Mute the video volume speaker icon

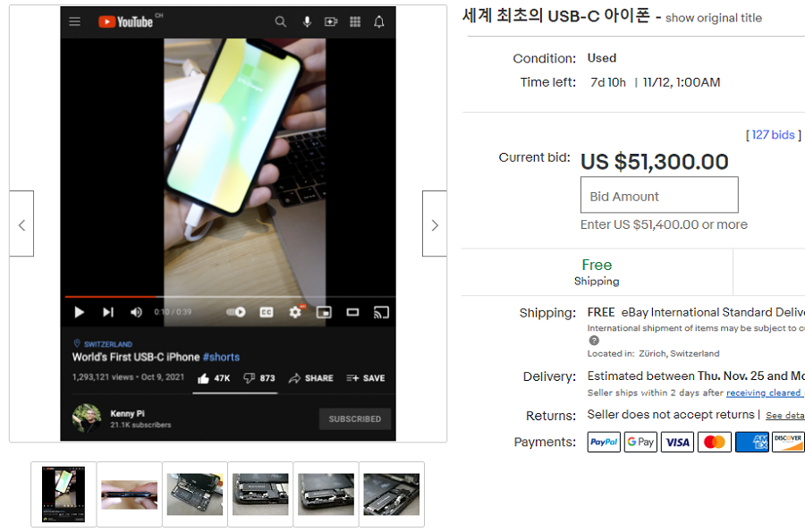(x=136, y=312)
